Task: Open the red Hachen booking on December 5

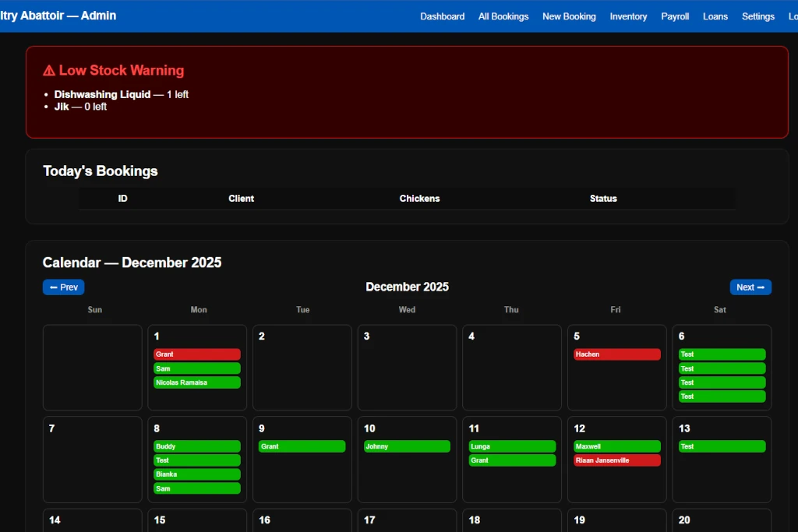Action: tap(616, 354)
